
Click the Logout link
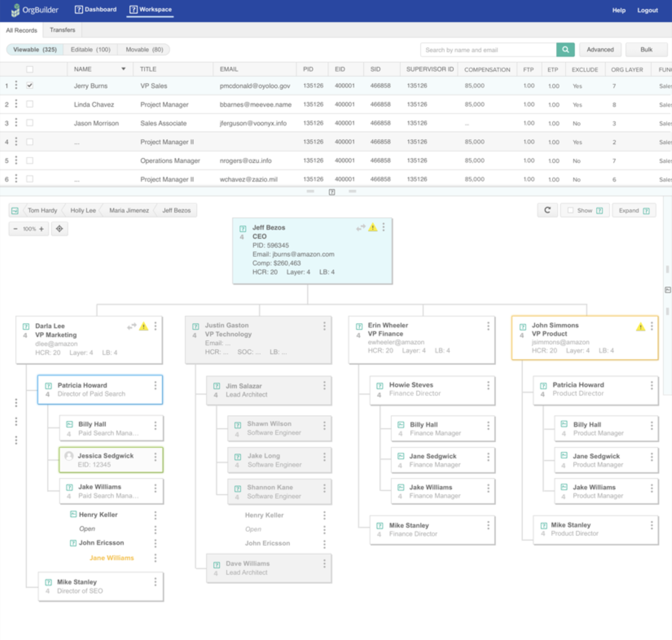tap(647, 11)
